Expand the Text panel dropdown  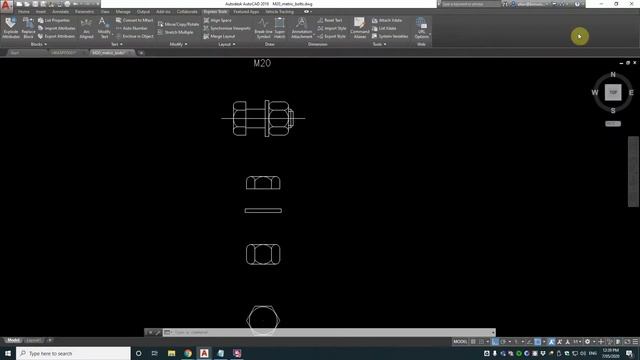click(x=117, y=44)
